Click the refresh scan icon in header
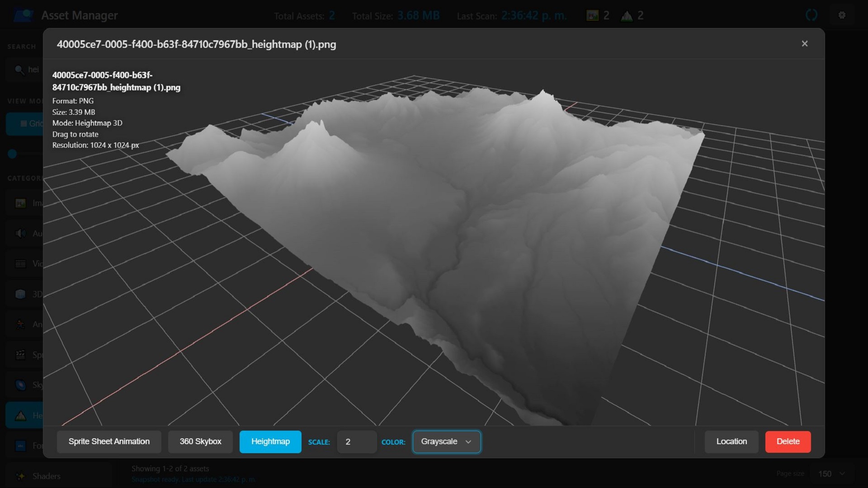This screenshot has width=868, height=488. click(811, 15)
